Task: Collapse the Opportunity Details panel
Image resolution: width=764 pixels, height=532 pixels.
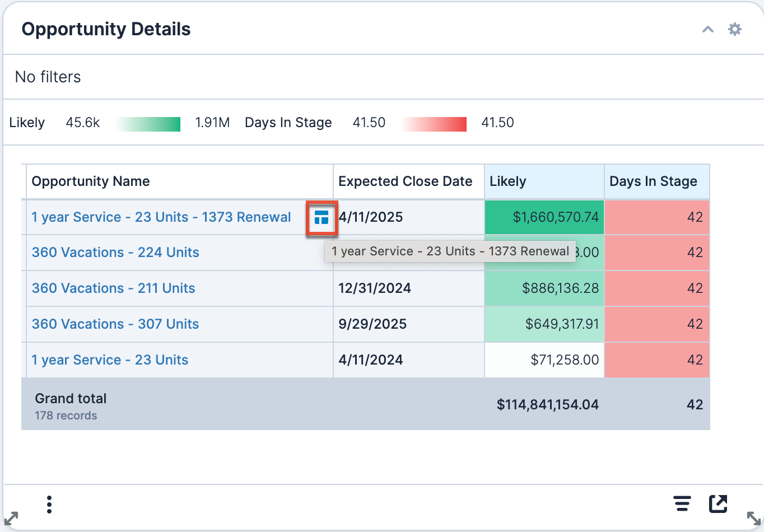Action: 708,29
